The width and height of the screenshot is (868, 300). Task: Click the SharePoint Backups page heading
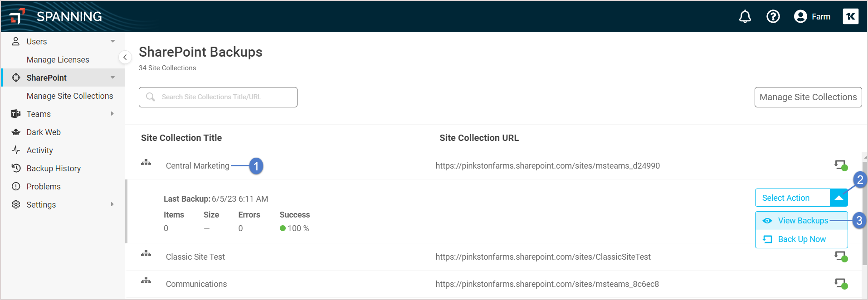point(200,52)
